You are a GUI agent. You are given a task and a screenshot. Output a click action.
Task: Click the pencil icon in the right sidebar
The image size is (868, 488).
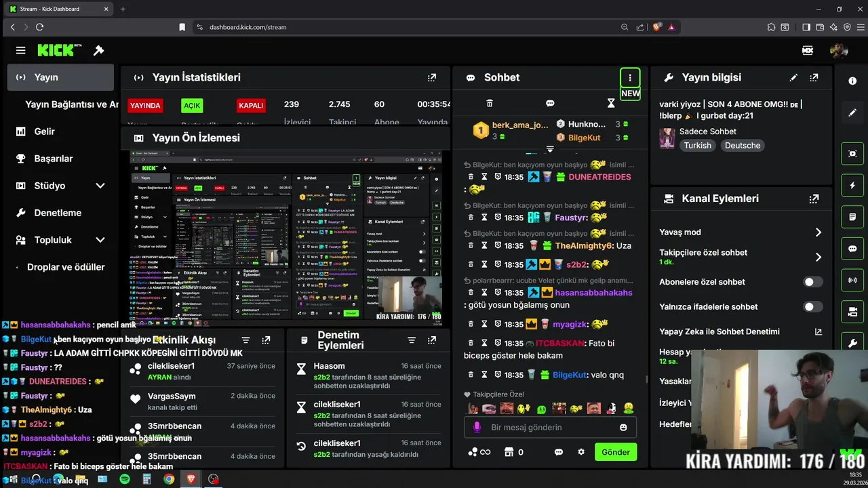point(852,113)
